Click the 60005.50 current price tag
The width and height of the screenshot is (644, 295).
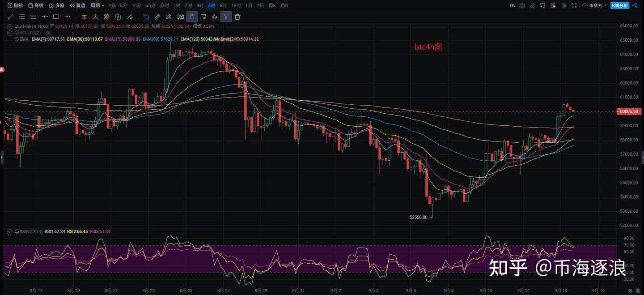coord(629,111)
